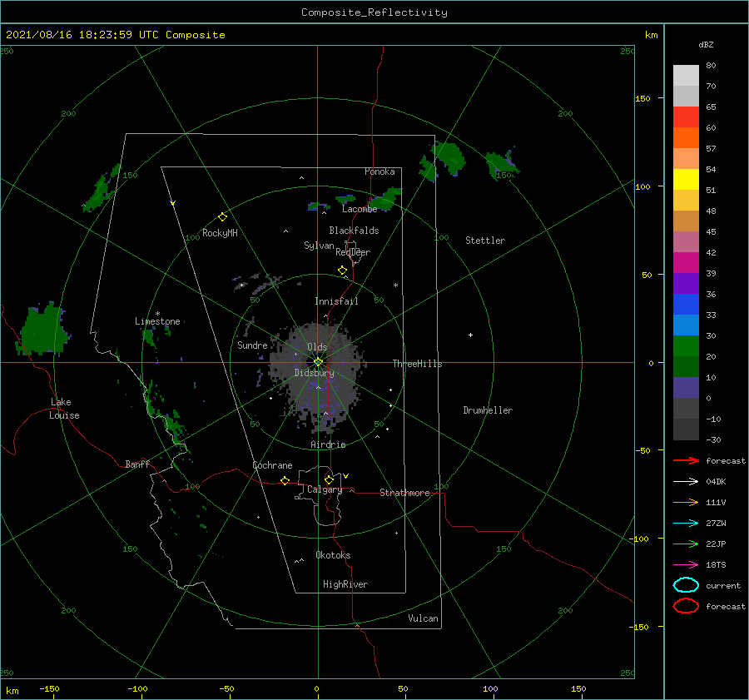This screenshot has width=749, height=700.
Task: Click the gray clutter area around Olds
Action: click(317, 375)
